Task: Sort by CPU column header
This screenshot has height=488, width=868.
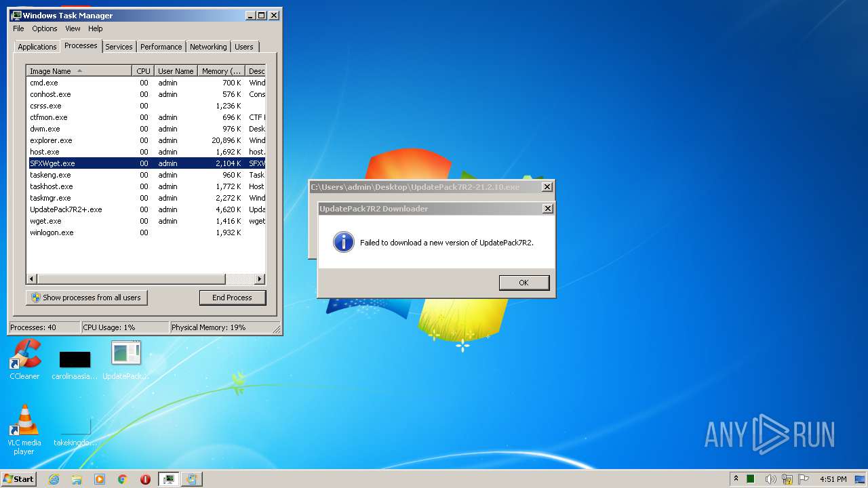Action: point(143,71)
